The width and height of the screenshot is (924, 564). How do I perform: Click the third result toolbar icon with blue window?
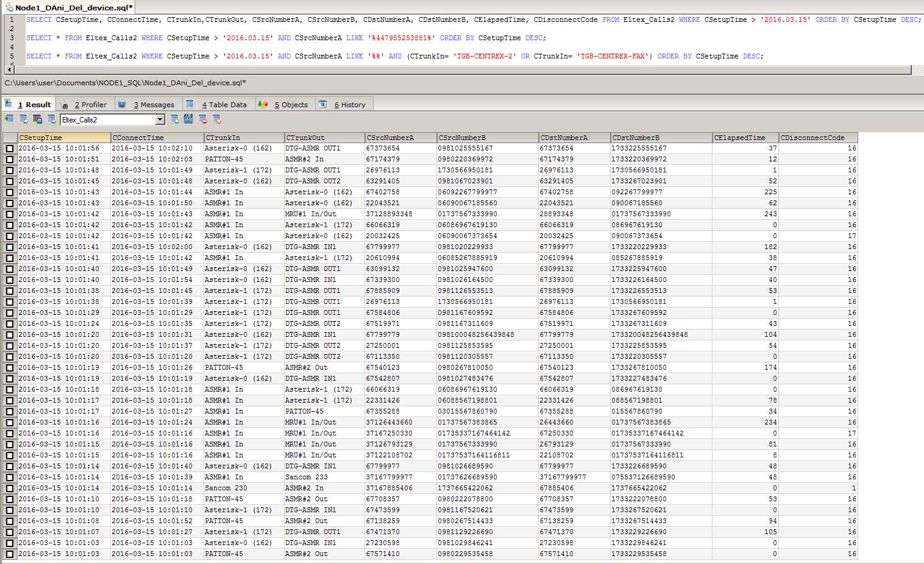[x=37, y=119]
